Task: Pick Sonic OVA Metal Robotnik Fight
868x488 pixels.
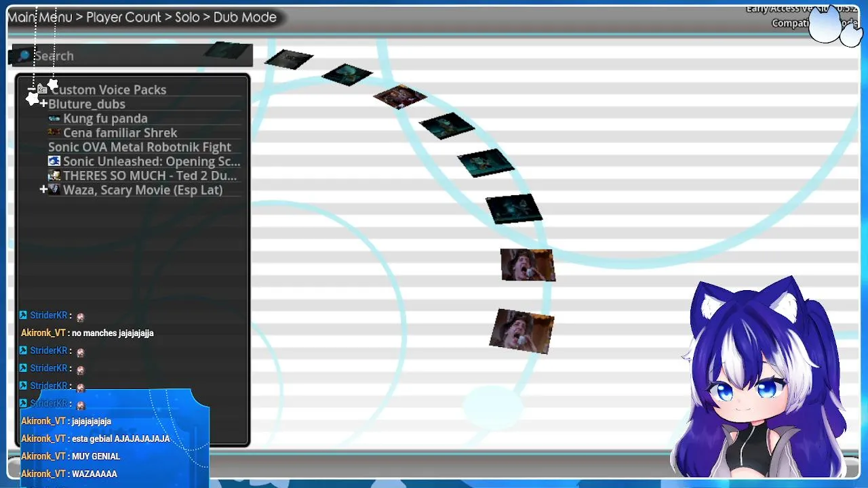Action: (x=140, y=147)
